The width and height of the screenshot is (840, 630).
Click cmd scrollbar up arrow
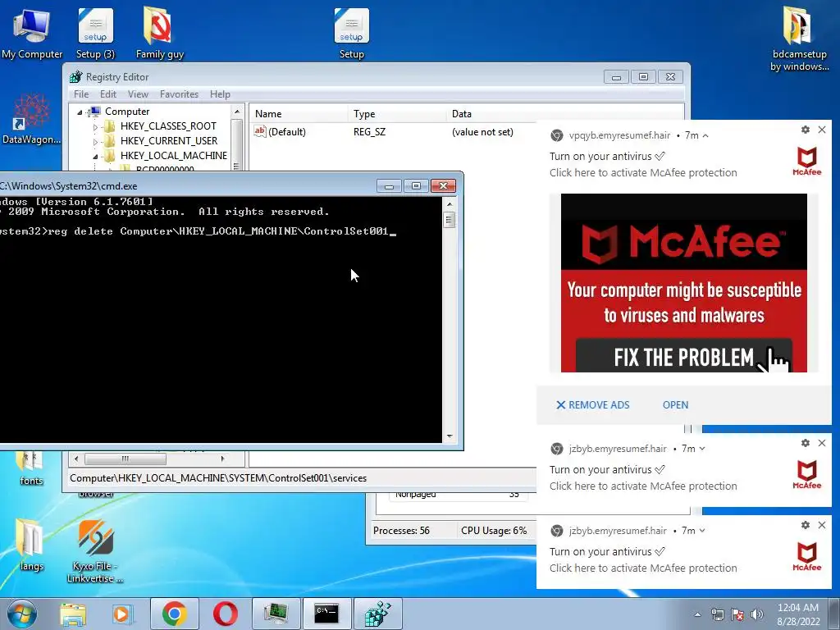(450, 204)
